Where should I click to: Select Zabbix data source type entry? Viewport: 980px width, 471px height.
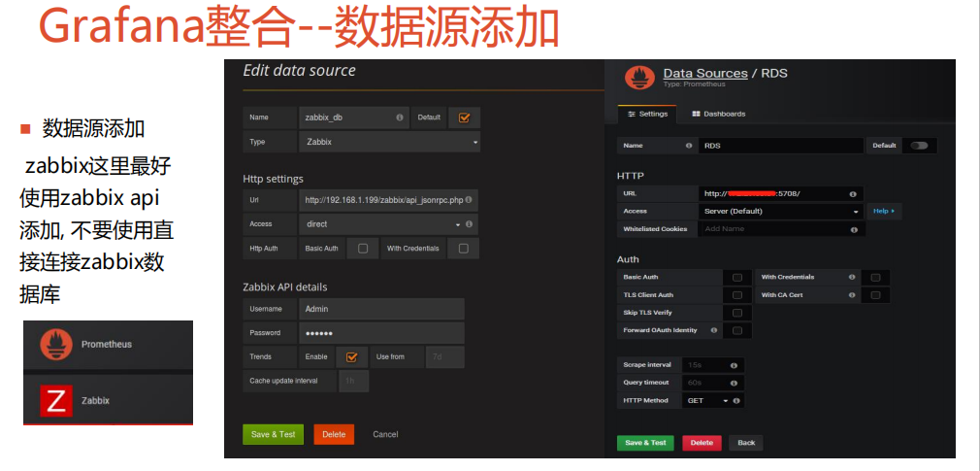click(x=108, y=400)
